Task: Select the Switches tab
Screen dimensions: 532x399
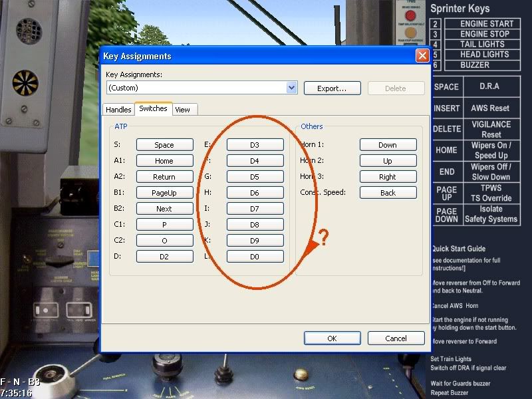Action: pos(153,108)
